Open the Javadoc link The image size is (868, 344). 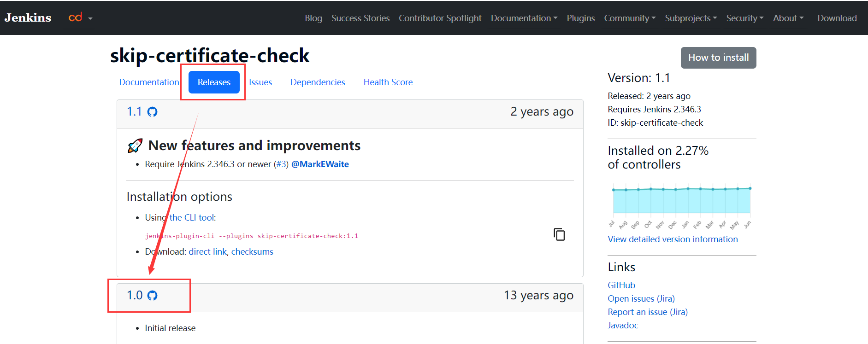click(x=623, y=325)
